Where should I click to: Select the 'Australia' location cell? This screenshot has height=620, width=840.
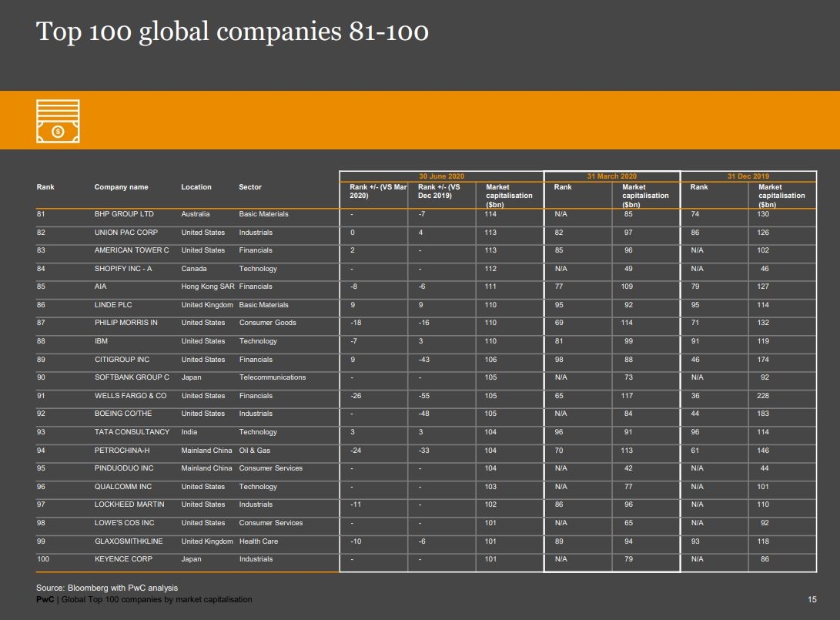pyautogui.click(x=196, y=214)
